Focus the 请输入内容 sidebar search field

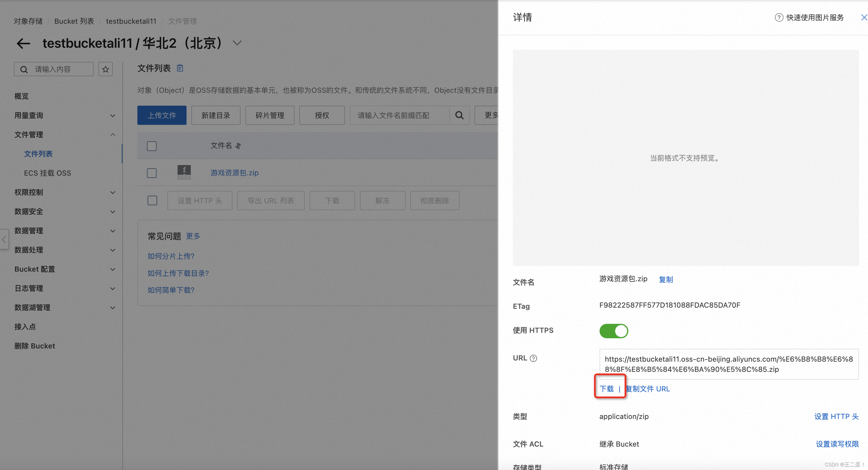(x=54, y=69)
